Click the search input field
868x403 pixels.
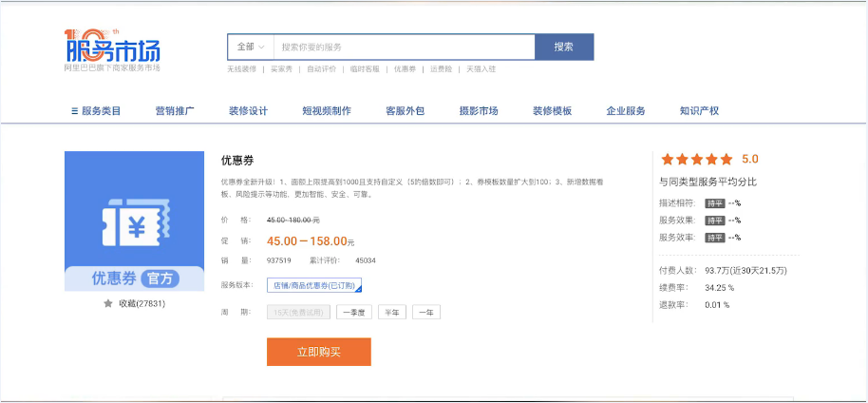tap(404, 47)
